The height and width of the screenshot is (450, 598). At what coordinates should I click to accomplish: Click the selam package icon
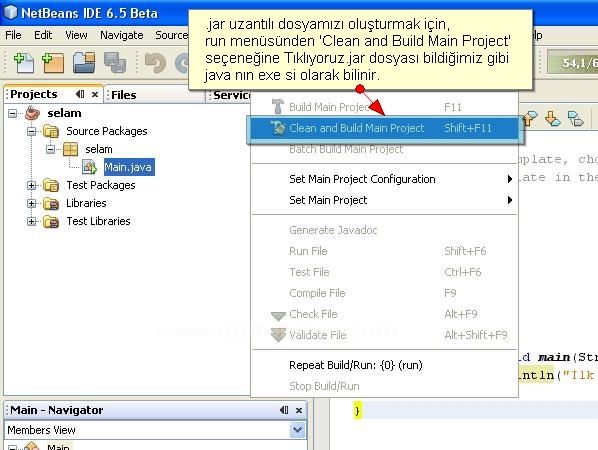click(x=70, y=149)
